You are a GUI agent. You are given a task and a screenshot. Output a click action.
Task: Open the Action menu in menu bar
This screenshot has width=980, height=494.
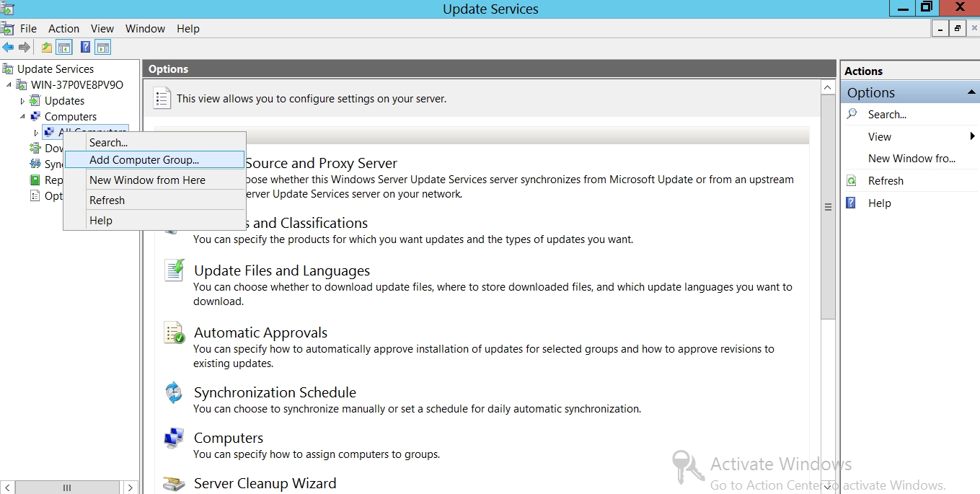[63, 29]
